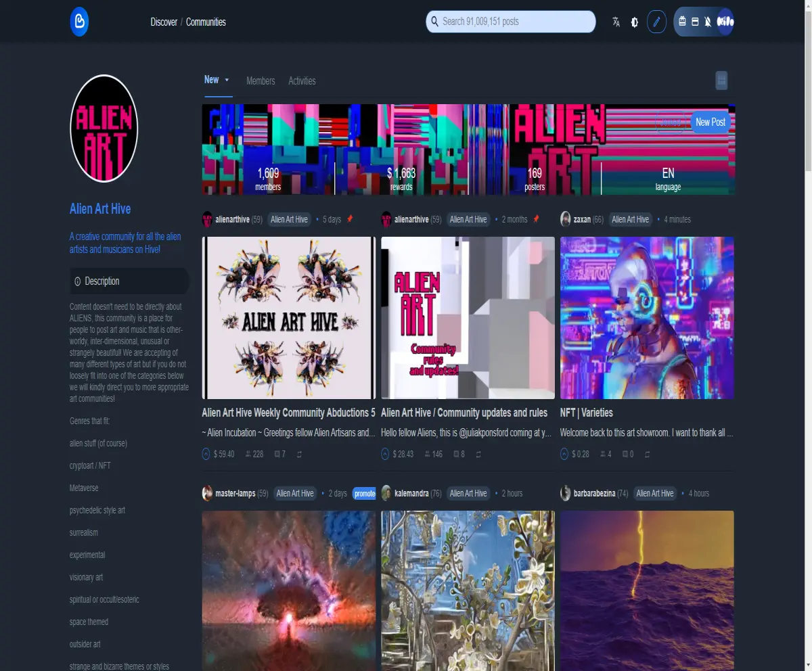Open 7 comments on Weekly Abductions post
812x671 pixels.
click(280, 454)
